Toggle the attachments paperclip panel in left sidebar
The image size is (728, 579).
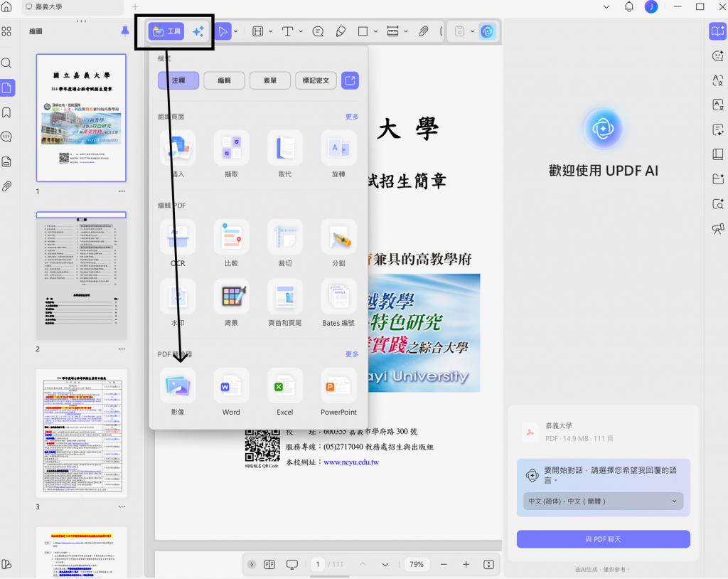6,186
